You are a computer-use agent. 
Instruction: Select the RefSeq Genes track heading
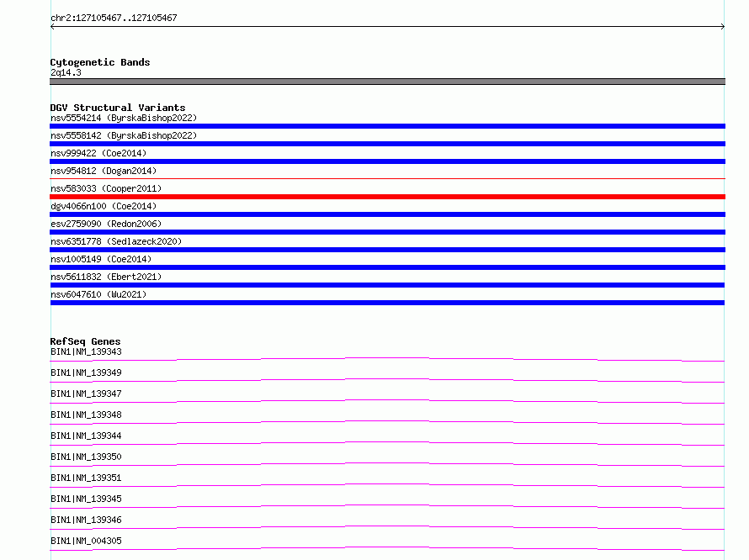[x=85, y=341]
